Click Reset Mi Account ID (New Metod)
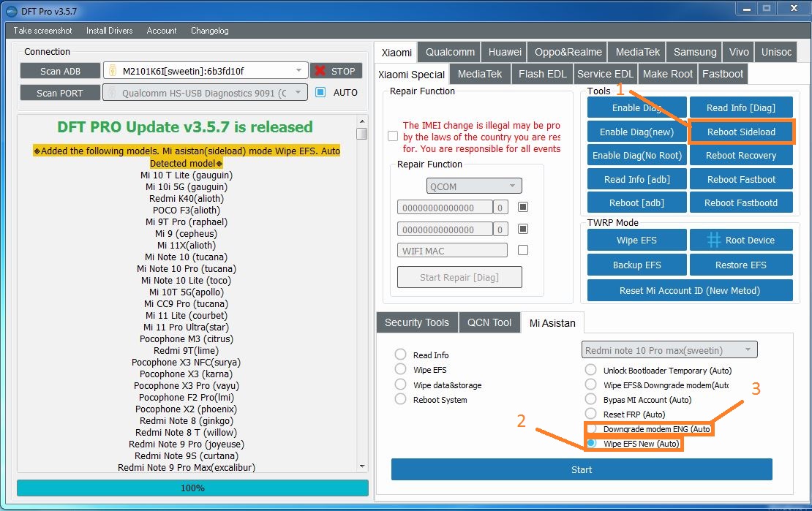This screenshot has width=812, height=511. (690, 290)
